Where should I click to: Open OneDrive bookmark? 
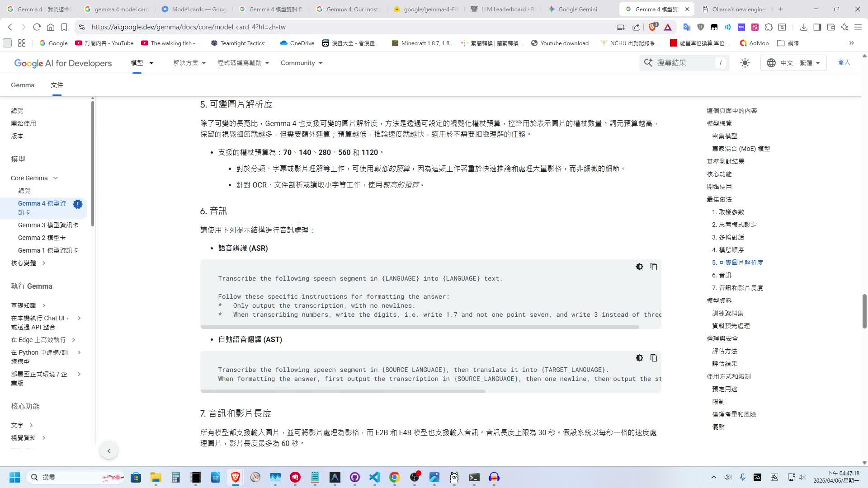[x=297, y=43]
